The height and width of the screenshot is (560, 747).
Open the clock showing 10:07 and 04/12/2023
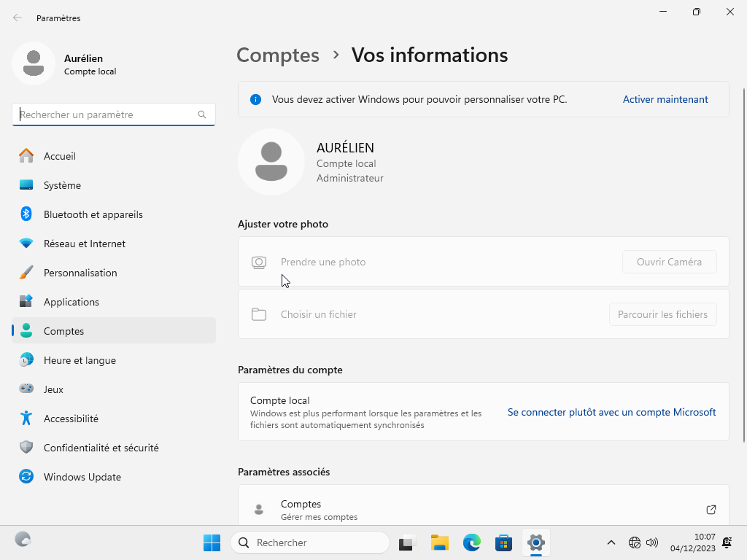pyautogui.click(x=693, y=542)
